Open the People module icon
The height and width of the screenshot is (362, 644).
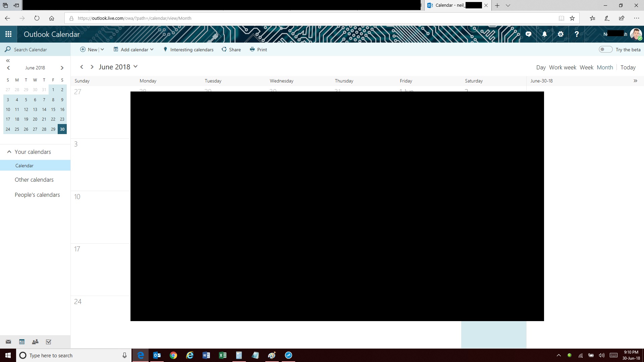[x=35, y=342]
